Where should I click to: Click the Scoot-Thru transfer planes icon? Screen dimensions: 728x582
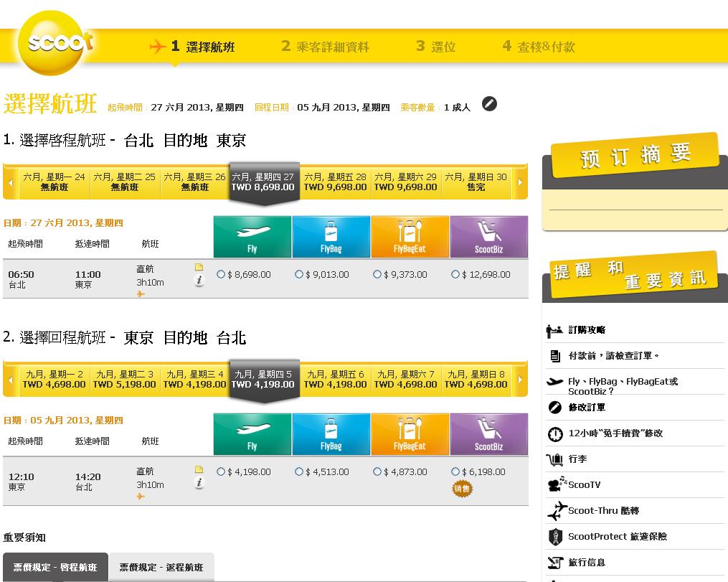557,510
